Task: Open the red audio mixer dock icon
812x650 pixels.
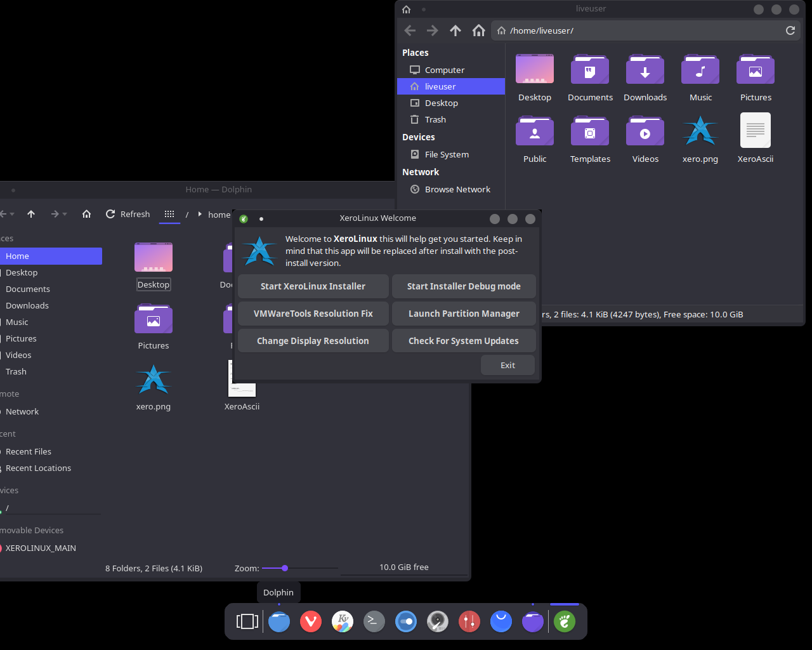Action: (x=469, y=621)
